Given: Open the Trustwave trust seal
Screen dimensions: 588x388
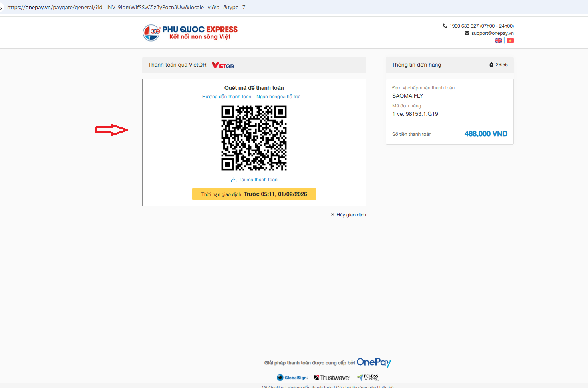Looking at the screenshot, I should (332, 378).
